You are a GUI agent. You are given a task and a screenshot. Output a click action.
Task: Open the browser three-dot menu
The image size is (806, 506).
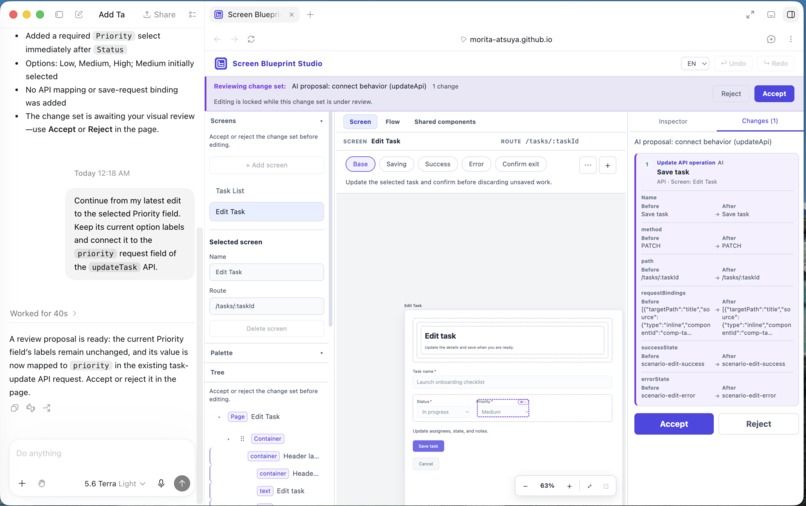pyautogui.click(x=791, y=39)
